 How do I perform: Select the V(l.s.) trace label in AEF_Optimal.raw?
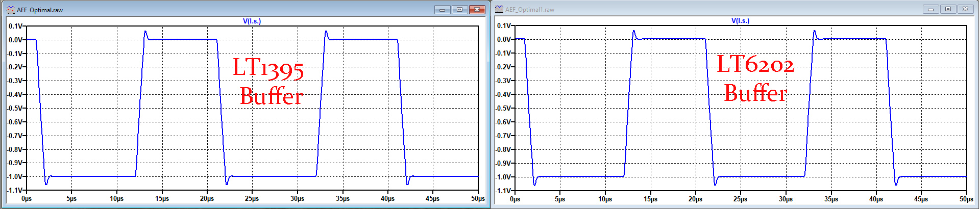252,21
